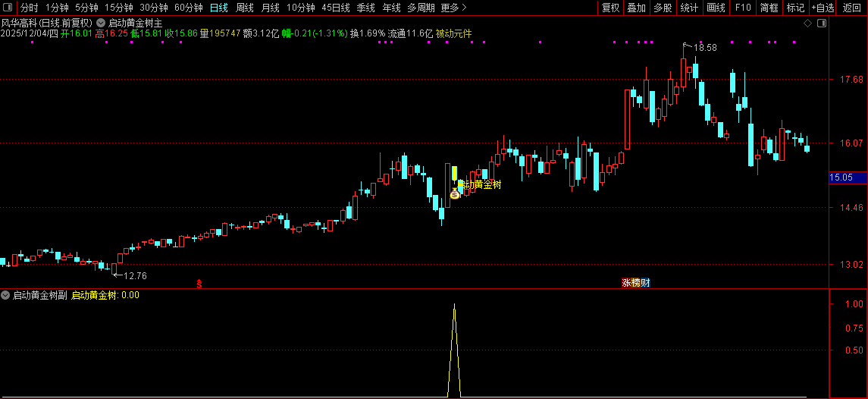Open the 多股 multi-stock view
Screen dimensions: 868x399
tap(663, 8)
